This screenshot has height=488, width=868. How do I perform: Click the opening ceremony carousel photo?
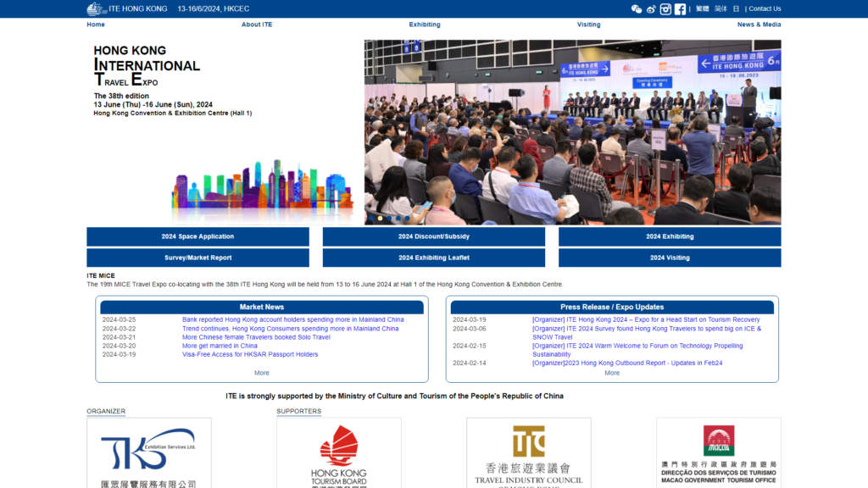click(x=572, y=131)
